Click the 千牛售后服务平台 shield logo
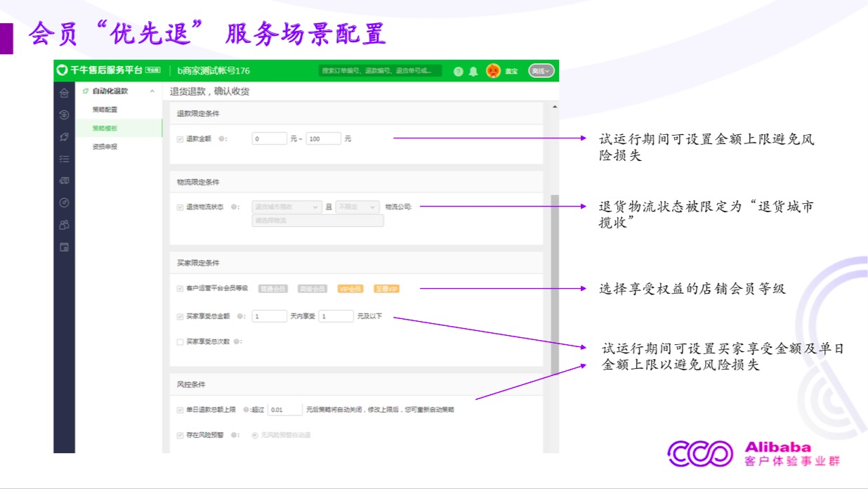This screenshot has width=868, height=489. (x=62, y=70)
